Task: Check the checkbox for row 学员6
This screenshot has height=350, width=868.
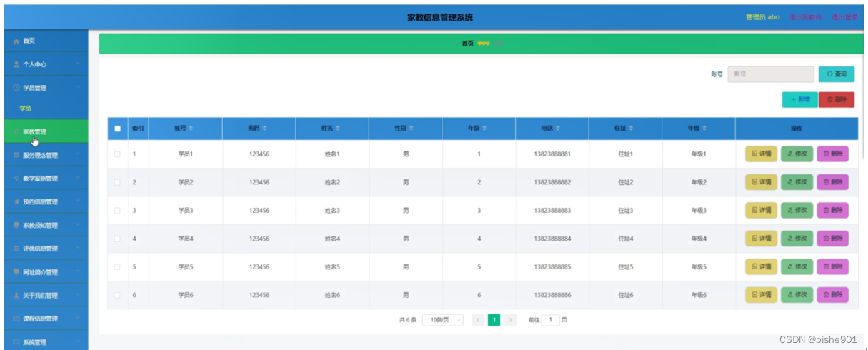Action: (118, 295)
